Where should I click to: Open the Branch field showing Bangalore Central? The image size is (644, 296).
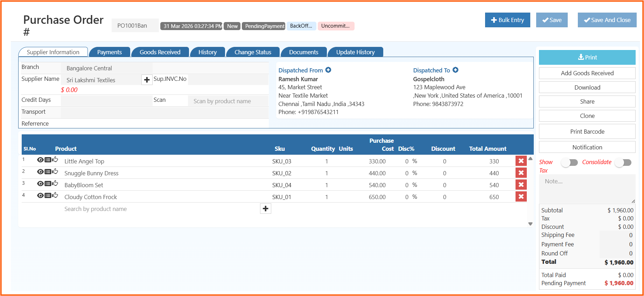tap(107, 68)
